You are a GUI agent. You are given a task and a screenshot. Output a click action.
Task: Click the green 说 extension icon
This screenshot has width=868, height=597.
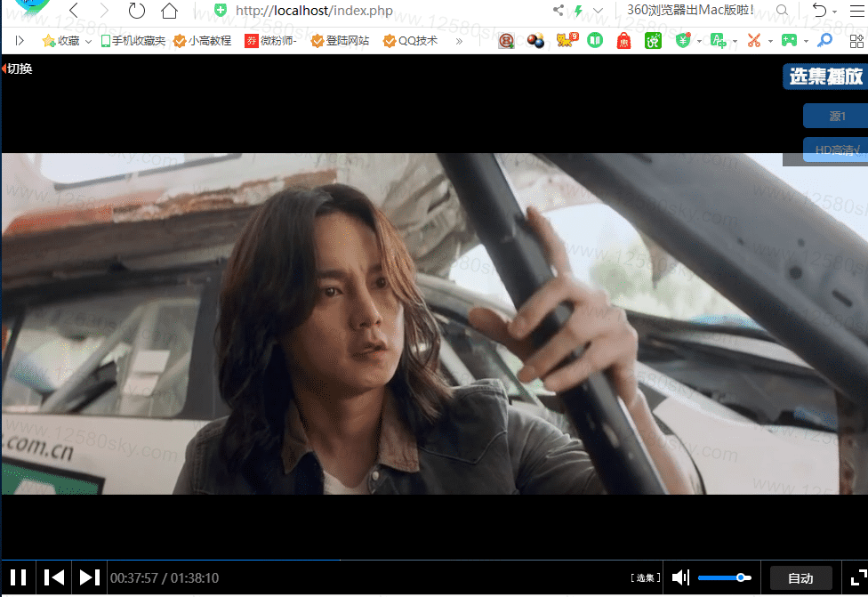point(653,40)
